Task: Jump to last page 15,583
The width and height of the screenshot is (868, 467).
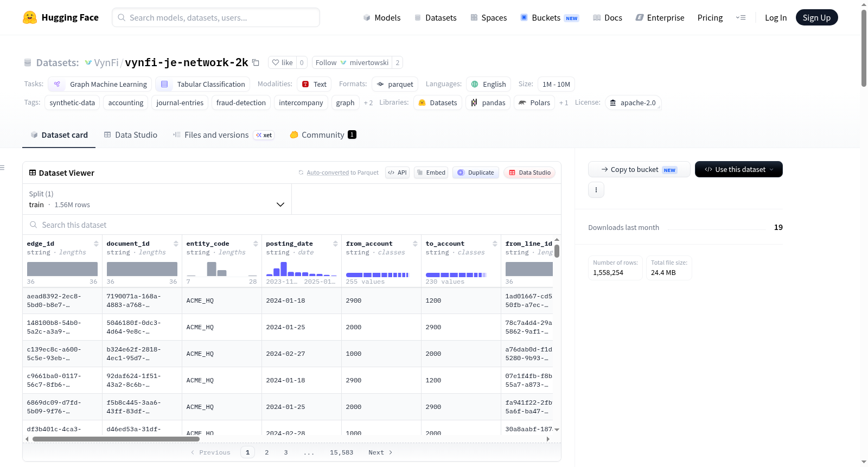Action: click(342, 452)
